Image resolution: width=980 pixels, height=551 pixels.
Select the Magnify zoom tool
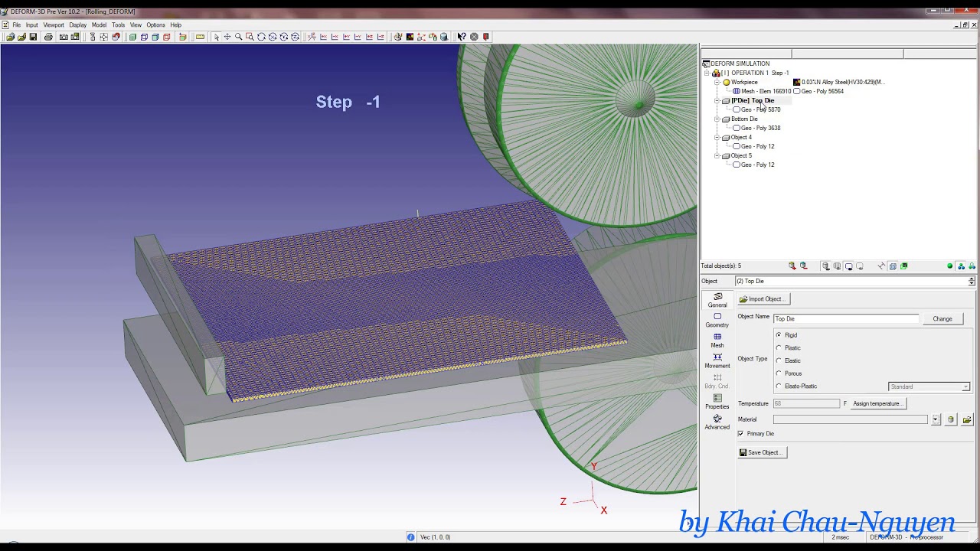coord(239,37)
